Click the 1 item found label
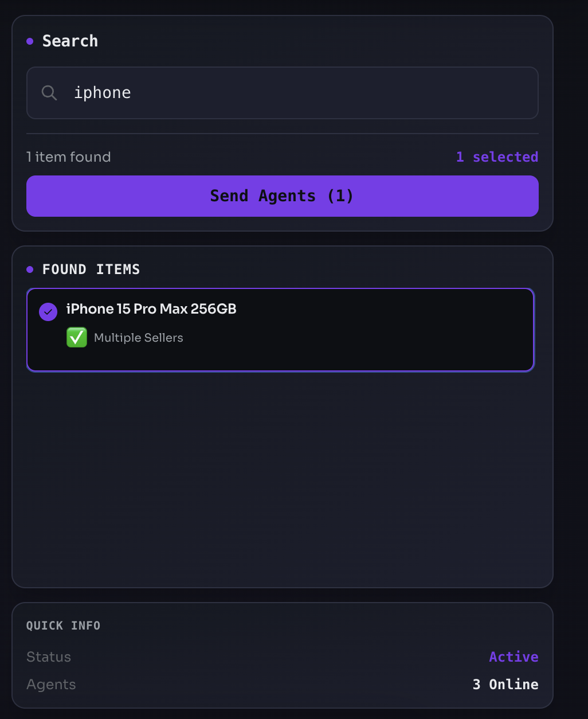588x719 pixels. (69, 157)
